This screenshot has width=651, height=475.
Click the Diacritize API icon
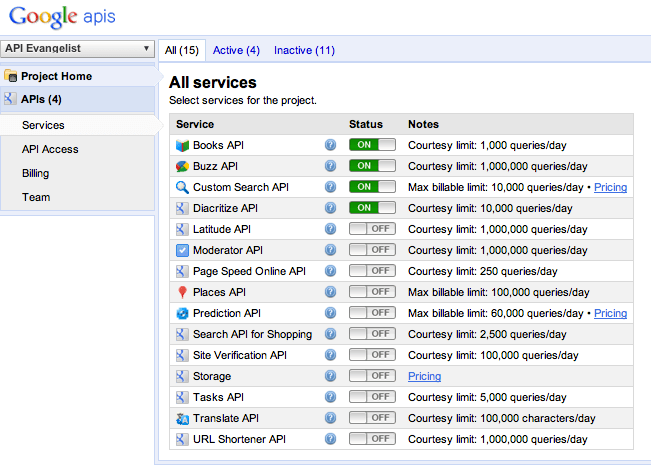tap(181, 208)
